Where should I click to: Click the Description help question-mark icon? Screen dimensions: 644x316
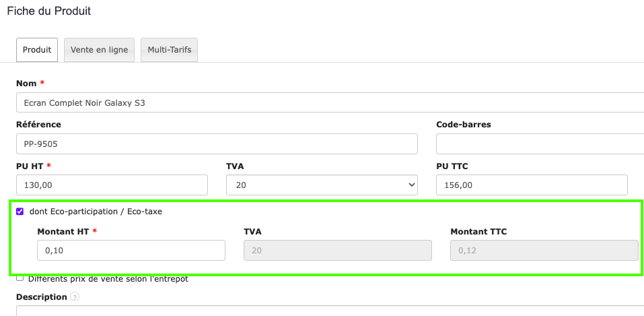pyautogui.click(x=75, y=297)
